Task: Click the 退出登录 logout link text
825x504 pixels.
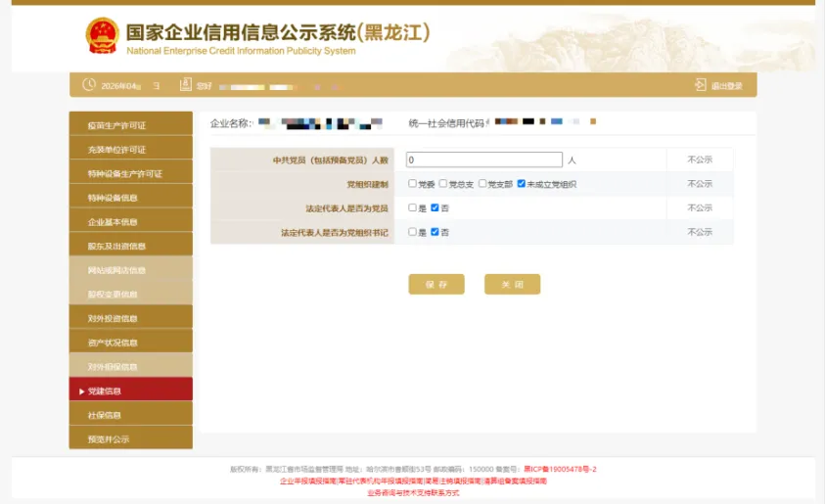Action: [x=726, y=86]
